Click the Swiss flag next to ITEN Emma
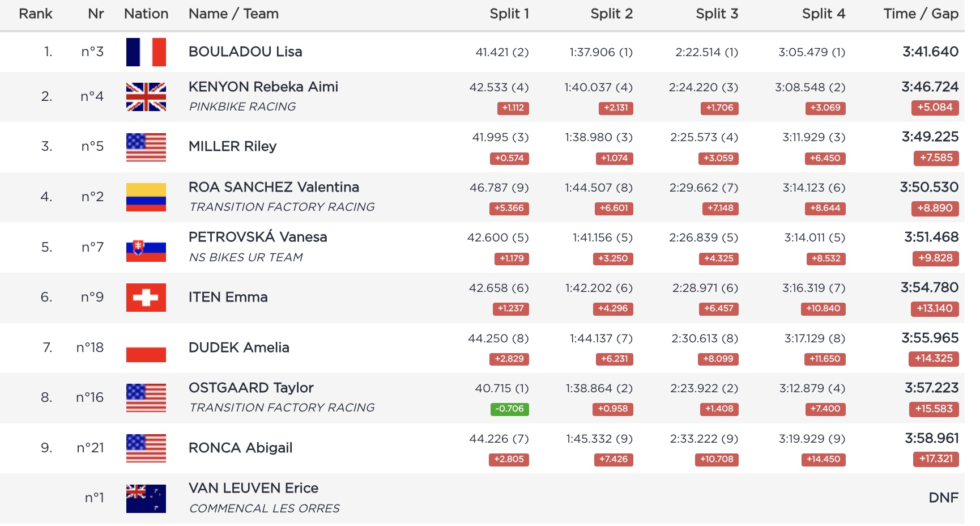The image size is (980, 526). (x=146, y=298)
